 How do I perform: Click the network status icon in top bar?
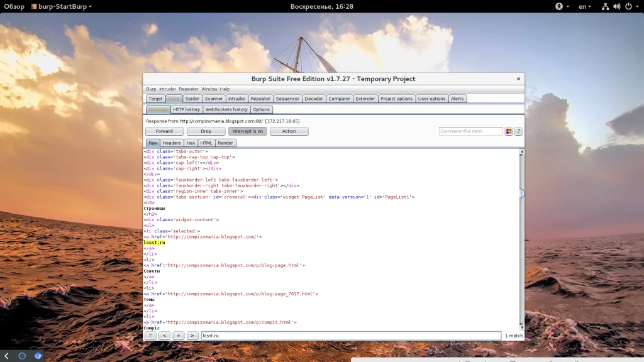[604, 6]
